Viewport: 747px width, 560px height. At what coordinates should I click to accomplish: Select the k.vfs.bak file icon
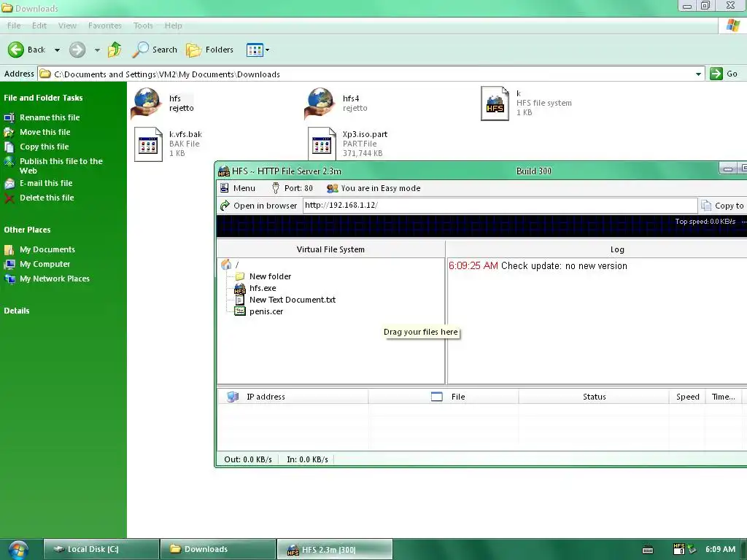148,144
